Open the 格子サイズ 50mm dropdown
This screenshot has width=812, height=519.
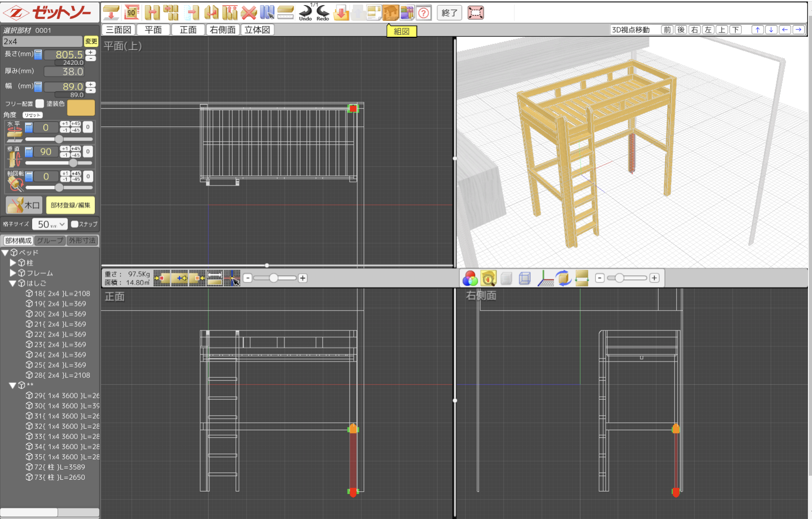click(x=49, y=224)
